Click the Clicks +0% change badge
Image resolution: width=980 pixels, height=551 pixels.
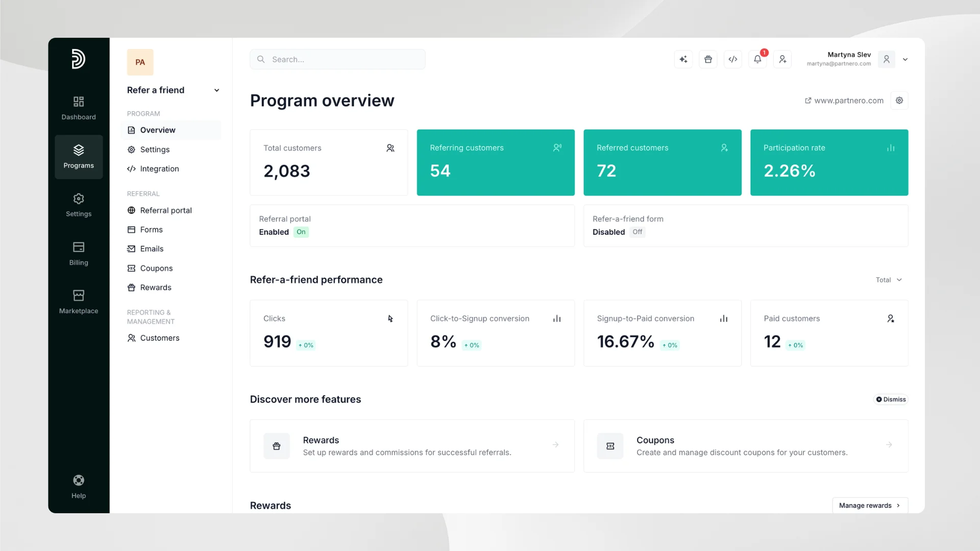(306, 345)
